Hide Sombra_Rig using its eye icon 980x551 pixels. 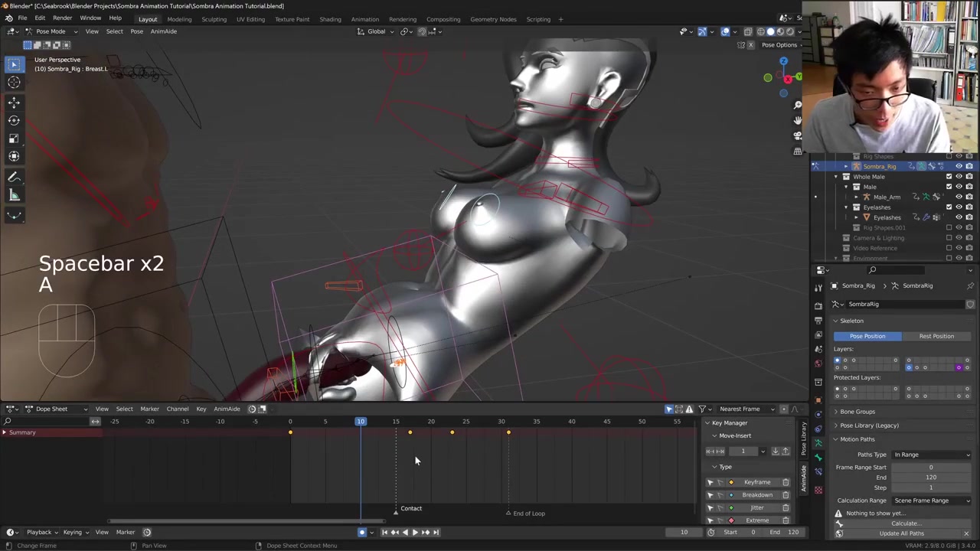pyautogui.click(x=959, y=166)
